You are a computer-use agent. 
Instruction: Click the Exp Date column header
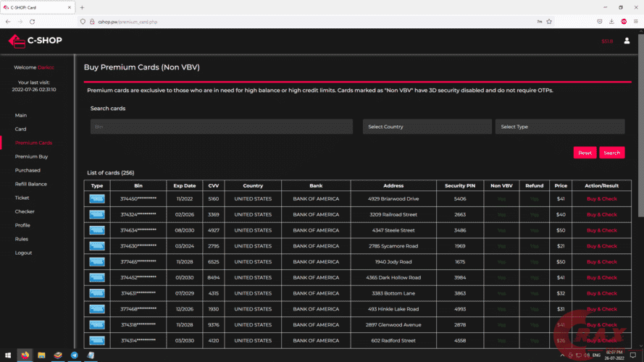point(185,185)
